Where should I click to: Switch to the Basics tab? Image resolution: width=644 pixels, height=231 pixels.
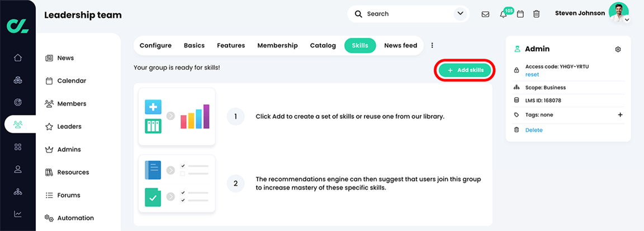(x=195, y=45)
